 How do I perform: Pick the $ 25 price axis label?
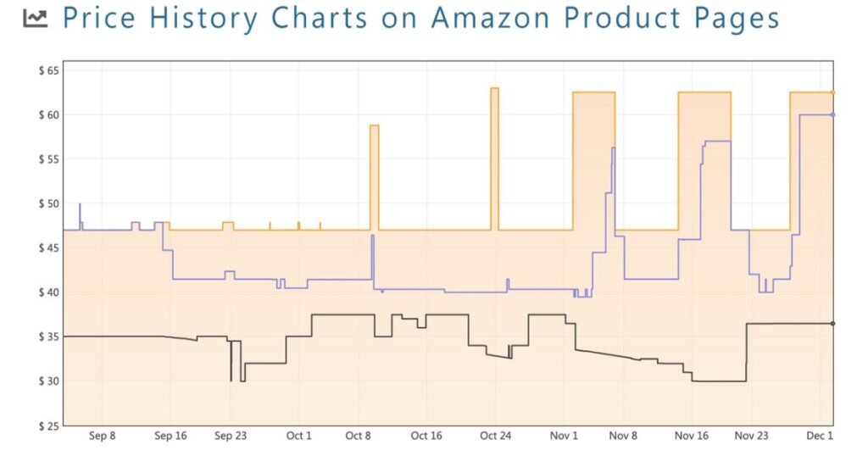[x=48, y=425]
